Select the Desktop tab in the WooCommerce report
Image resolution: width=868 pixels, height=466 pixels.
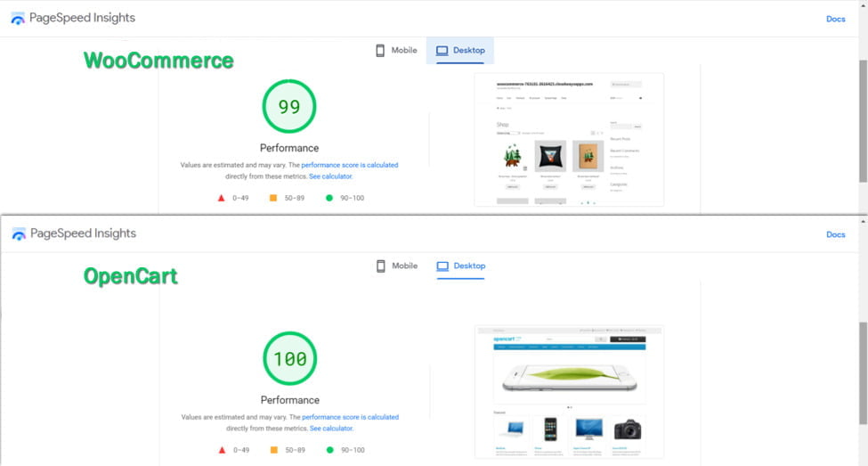460,51
